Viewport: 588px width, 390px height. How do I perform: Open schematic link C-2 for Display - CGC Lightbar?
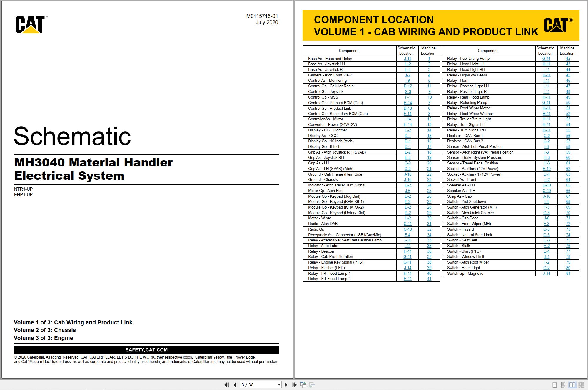pyautogui.click(x=407, y=130)
